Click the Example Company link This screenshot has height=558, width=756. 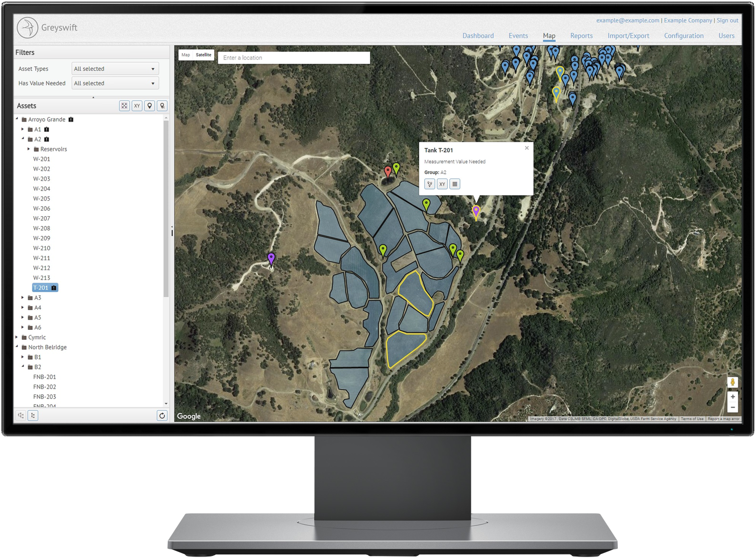(x=688, y=21)
